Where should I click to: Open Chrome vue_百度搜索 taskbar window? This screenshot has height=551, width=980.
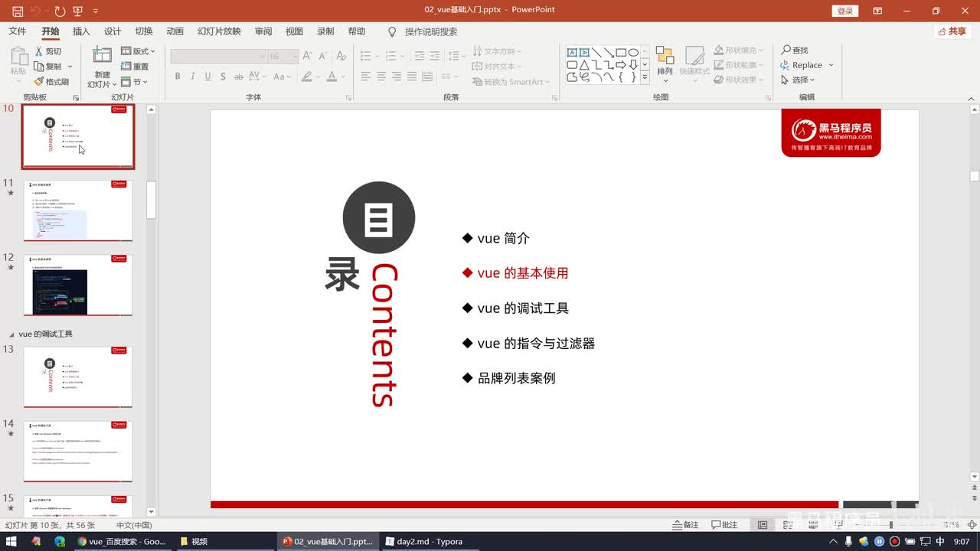click(x=121, y=541)
